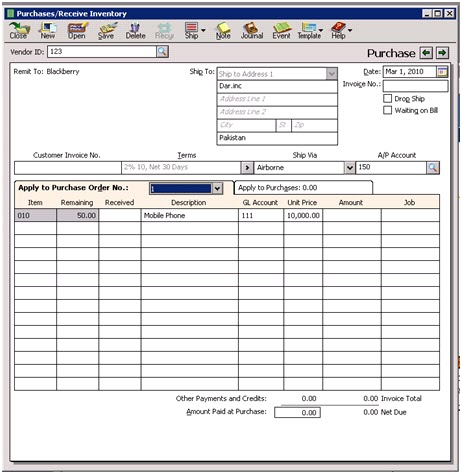462x474 pixels.
Task: Expand the Ship icon dropdown arrow
Action: click(x=203, y=30)
